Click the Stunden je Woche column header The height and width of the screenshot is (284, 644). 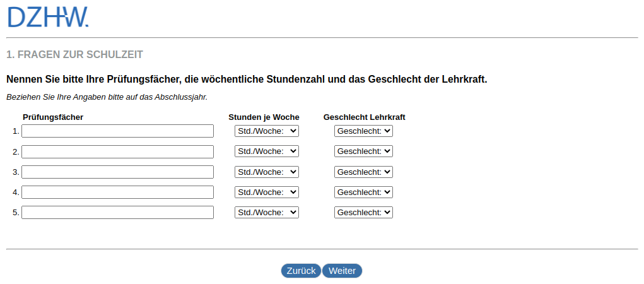264,117
